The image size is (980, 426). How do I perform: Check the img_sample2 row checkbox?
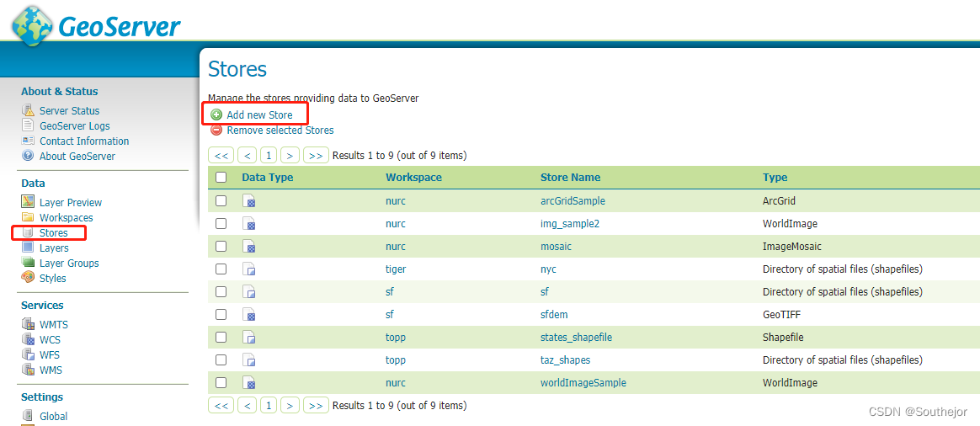pos(221,223)
